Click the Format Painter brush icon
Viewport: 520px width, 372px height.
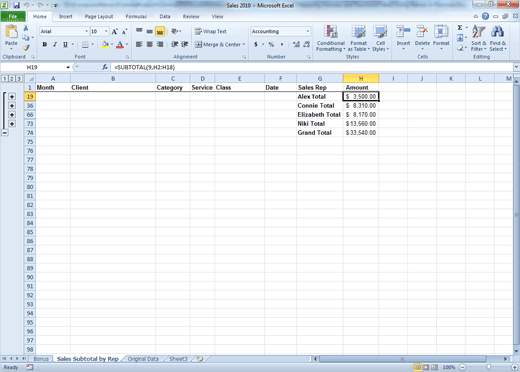tap(26, 48)
